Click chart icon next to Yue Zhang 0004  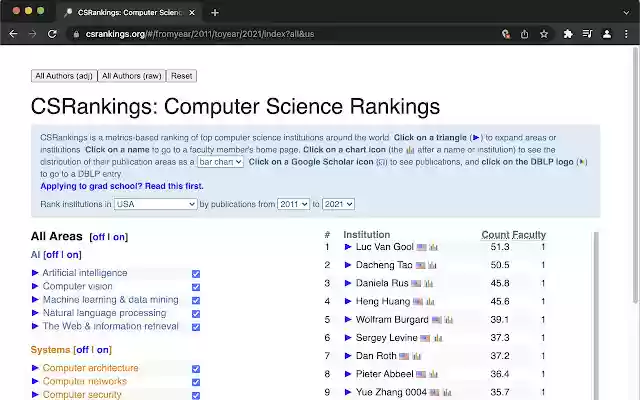tap(447, 392)
